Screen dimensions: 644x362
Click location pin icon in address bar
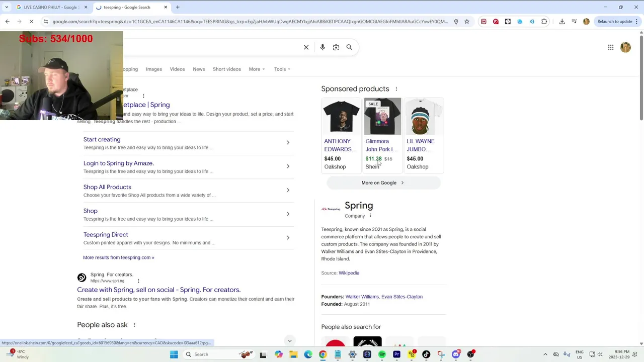(456, 22)
